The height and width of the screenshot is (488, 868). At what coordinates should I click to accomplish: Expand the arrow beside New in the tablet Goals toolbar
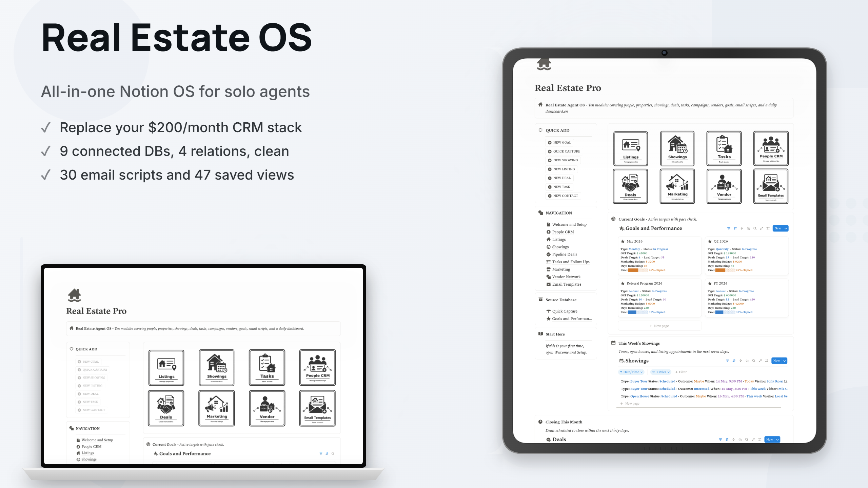tap(786, 228)
